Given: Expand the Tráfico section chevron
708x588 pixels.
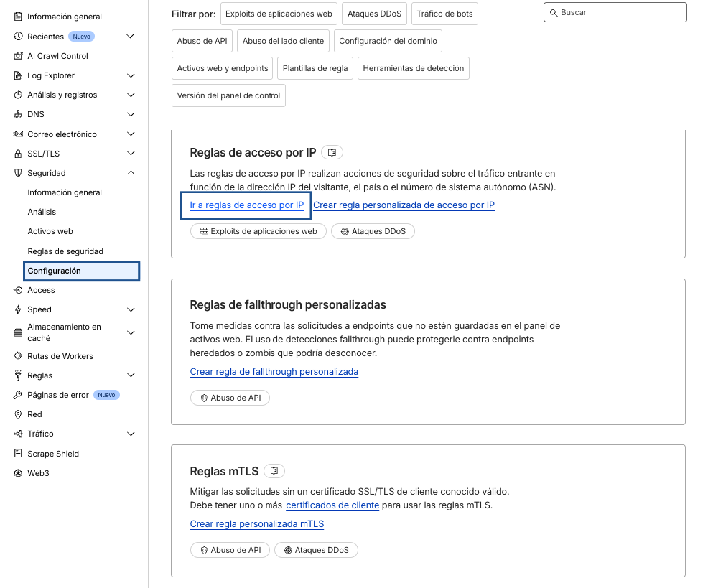Looking at the screenshot, I should pyautogui.click(x=131, y=434).
